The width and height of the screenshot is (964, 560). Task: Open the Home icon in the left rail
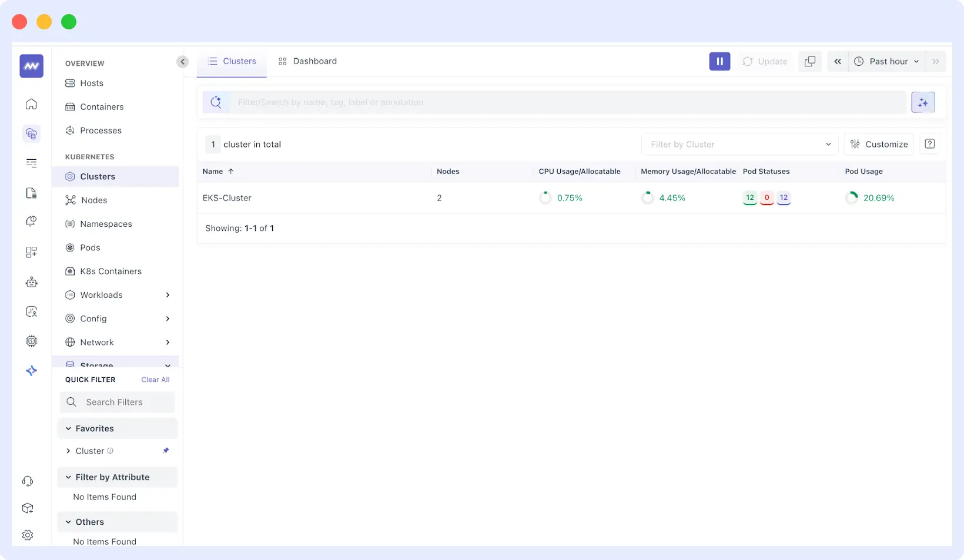click(31, 103)
